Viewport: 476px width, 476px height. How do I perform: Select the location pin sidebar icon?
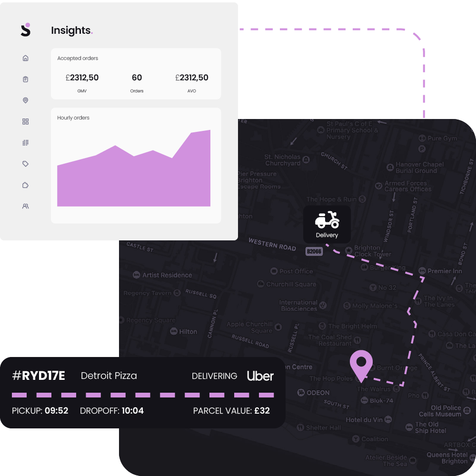pyautogui.click(x=26, y=100)
